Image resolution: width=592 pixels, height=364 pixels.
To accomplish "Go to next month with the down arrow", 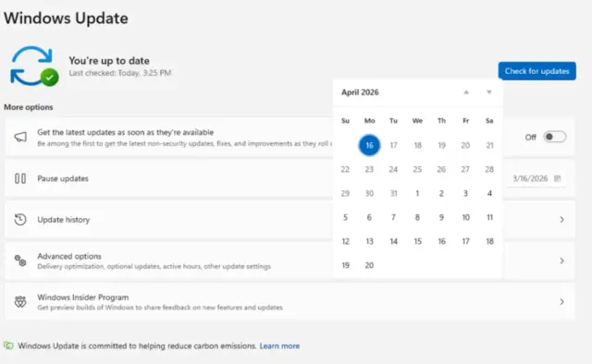I will (x=489, y=92).
